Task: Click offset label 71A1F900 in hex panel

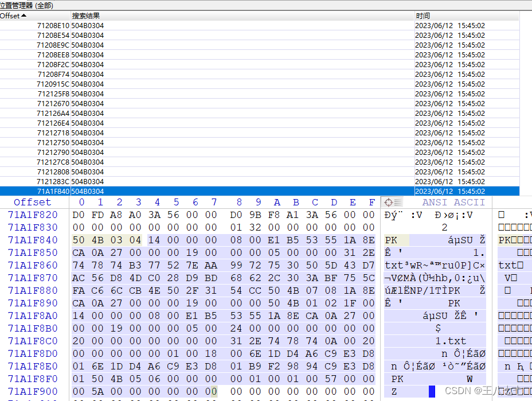Action: click(32, 391)
